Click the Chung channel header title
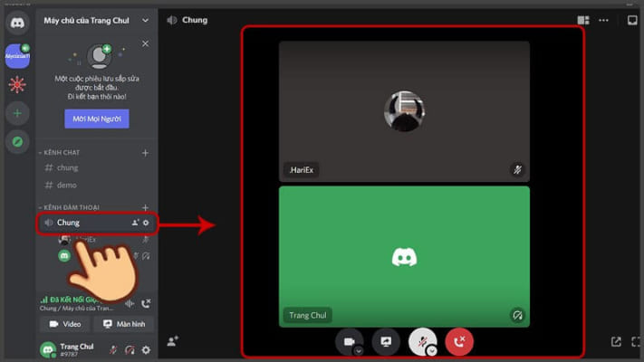Viewport: 644px width, 362px height. tap(195, 20)
